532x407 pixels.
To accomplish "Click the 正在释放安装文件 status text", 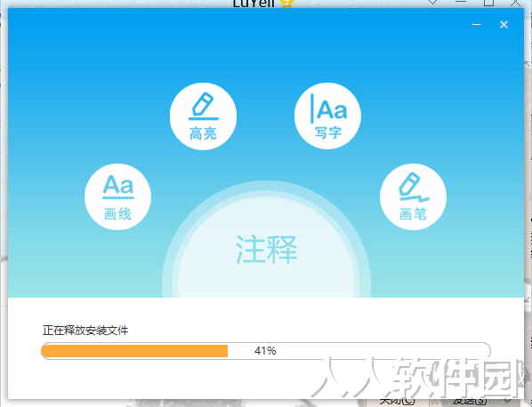I will click(x=85, y=331).
